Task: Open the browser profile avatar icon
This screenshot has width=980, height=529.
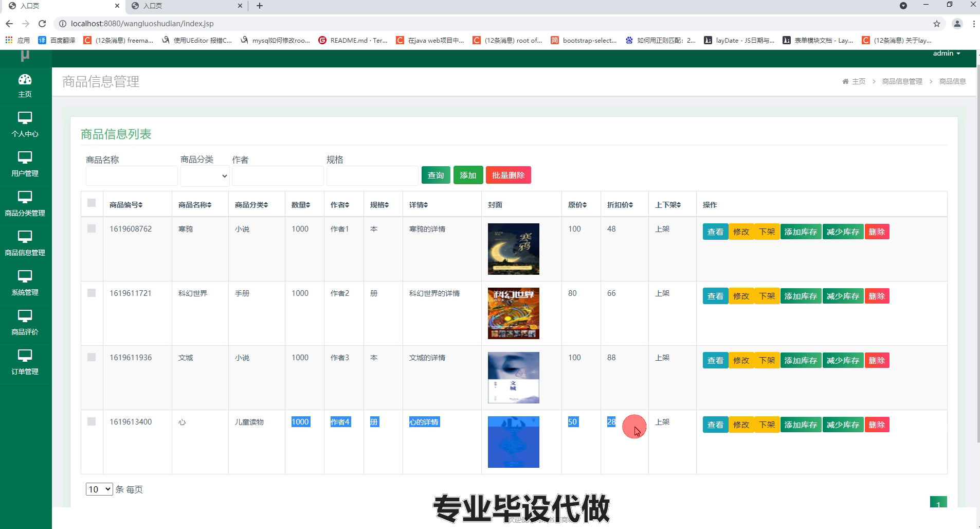Action: click(x=957, y=24)
